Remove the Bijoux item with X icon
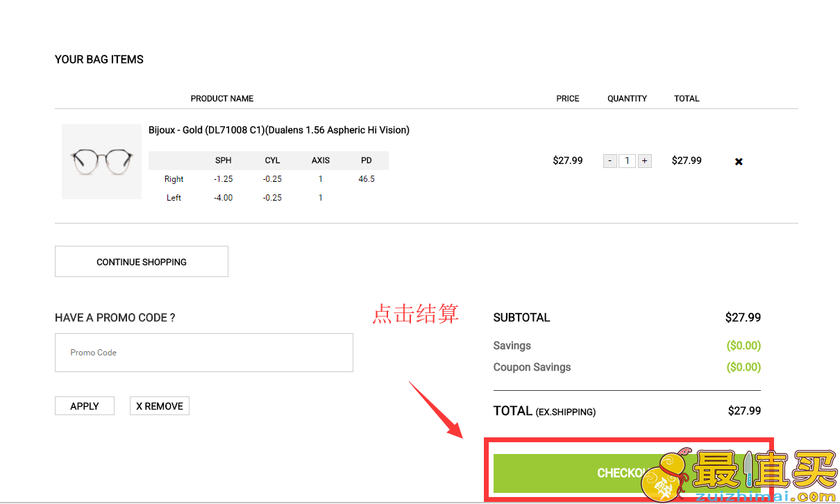 pos(739,162)
